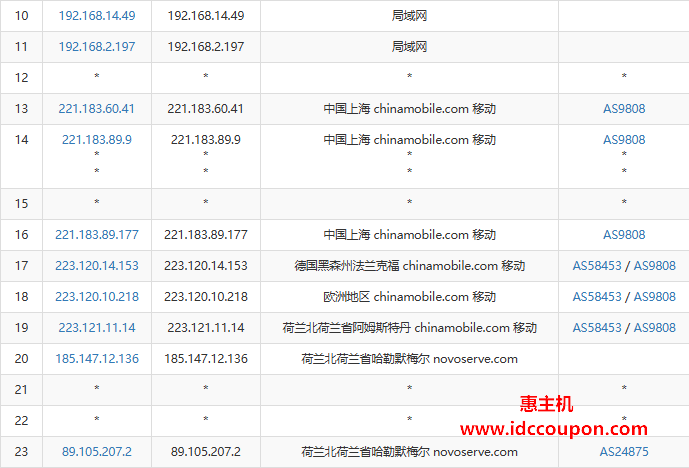The width and height of the screenshot is (689, 468).
Task: Open the AS9808 link in row 14
Action: point(624,140)
